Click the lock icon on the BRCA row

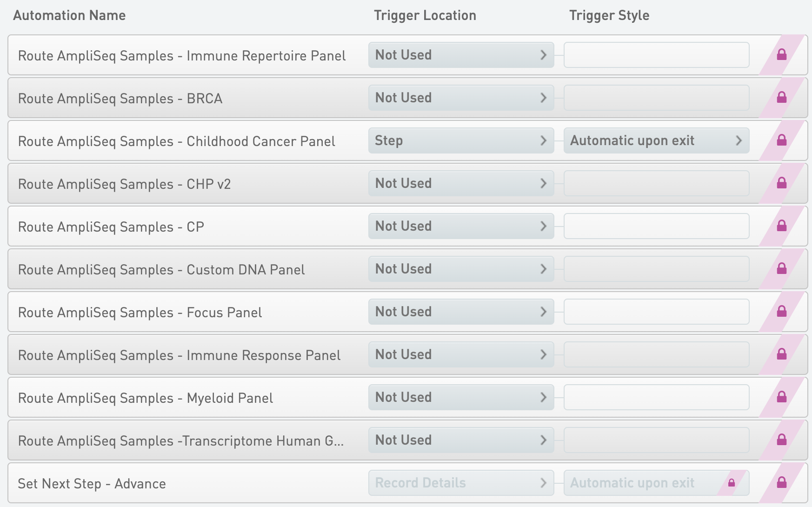coord(781,98)
